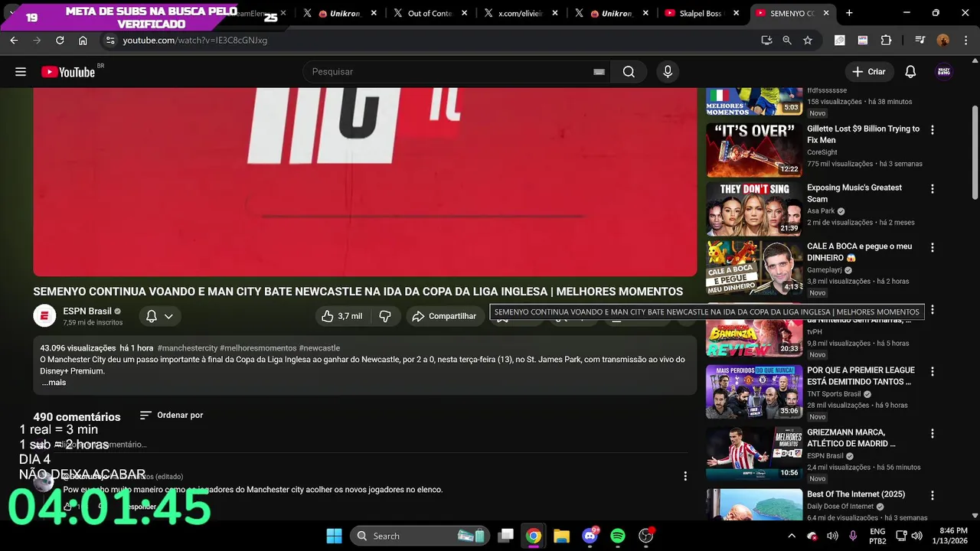Open YouTube notifications bell in header
Image resolution: width=980 pixels, height=551 pixels.
pos(910,72)
